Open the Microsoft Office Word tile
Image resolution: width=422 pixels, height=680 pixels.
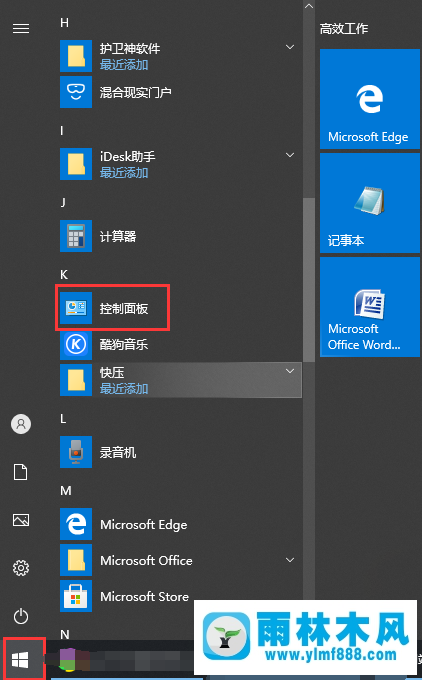[x=370, y=307]
